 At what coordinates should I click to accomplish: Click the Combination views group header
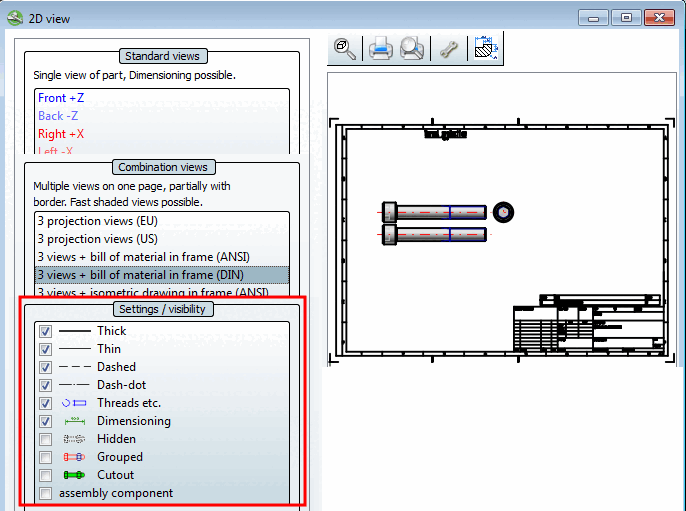pyautogui.click(x=164, y=167)
